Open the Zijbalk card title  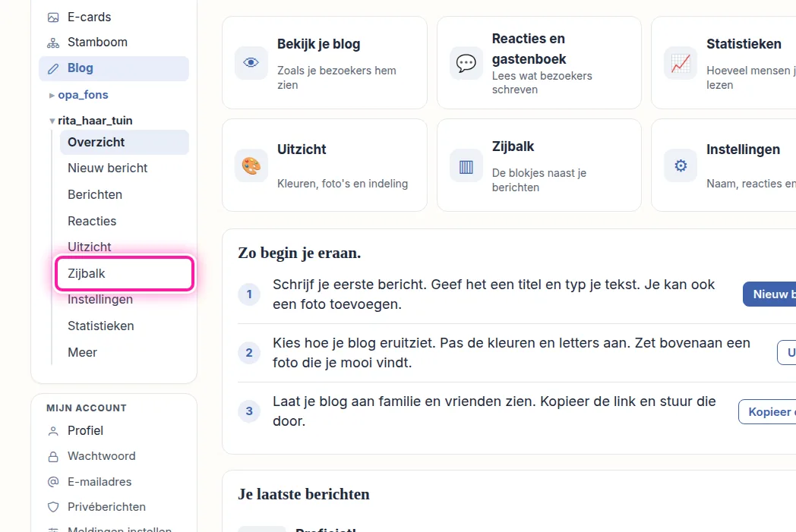click(513, 146)
